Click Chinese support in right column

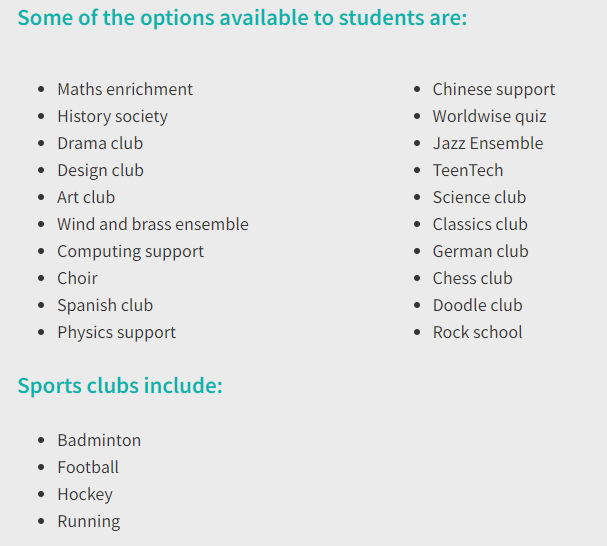pyautogui.click(x=494, y=90)
